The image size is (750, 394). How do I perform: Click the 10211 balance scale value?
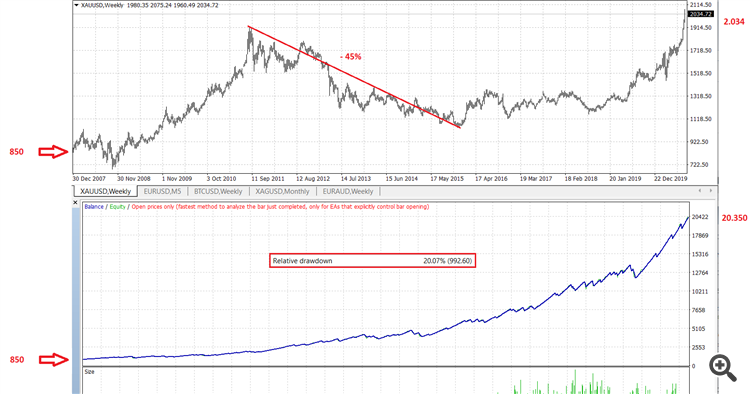pyautogui.click(x=700, y=292)
